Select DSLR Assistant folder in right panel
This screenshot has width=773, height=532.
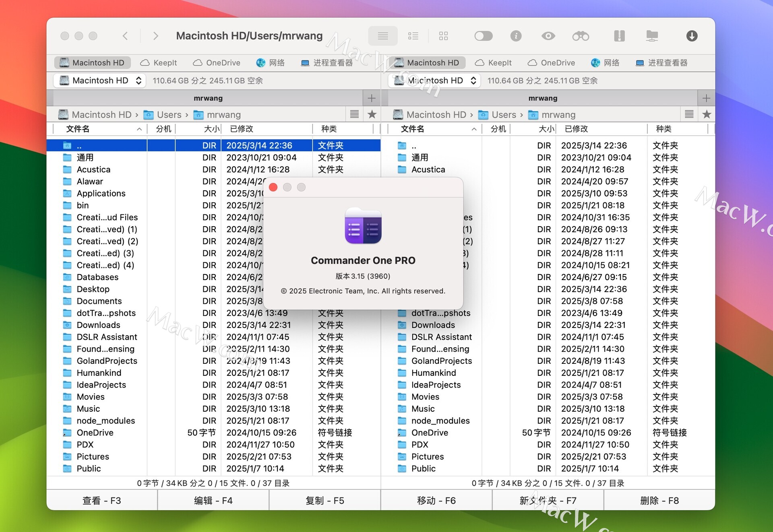[548, 337]
